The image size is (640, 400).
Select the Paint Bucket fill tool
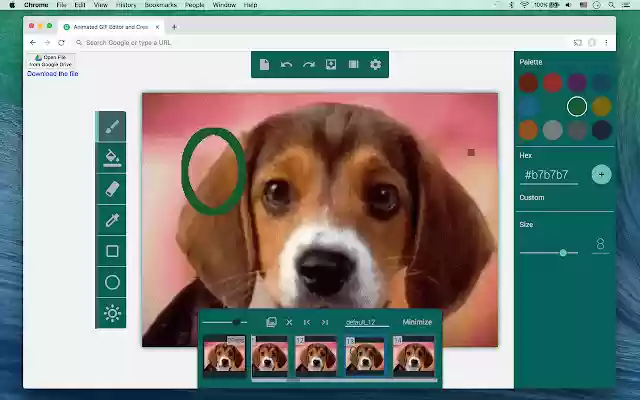[111, 158]
